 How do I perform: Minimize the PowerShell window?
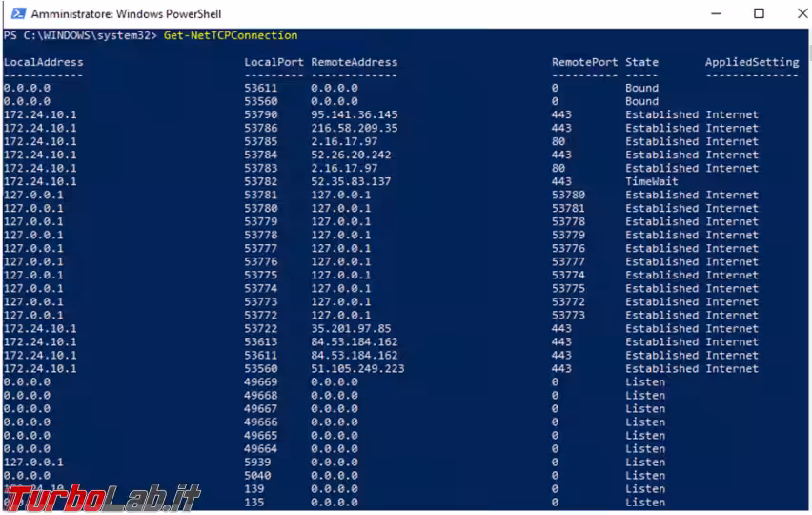716,13
